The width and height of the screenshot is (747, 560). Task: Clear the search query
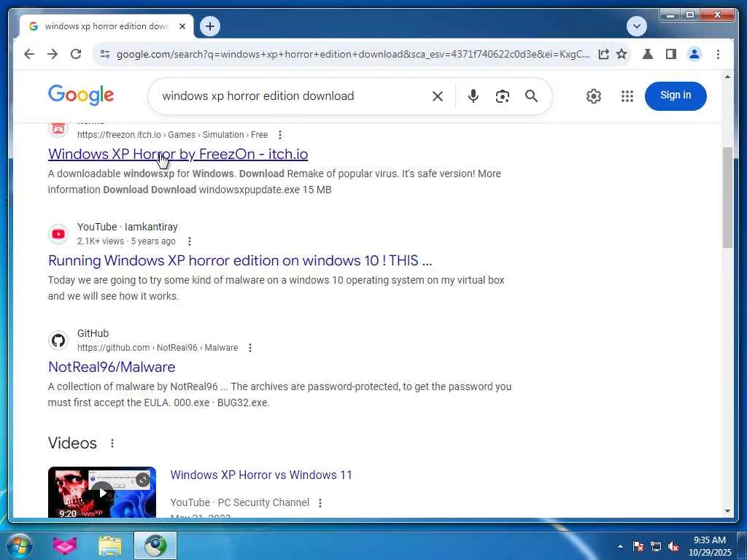[x=438, y=96]
